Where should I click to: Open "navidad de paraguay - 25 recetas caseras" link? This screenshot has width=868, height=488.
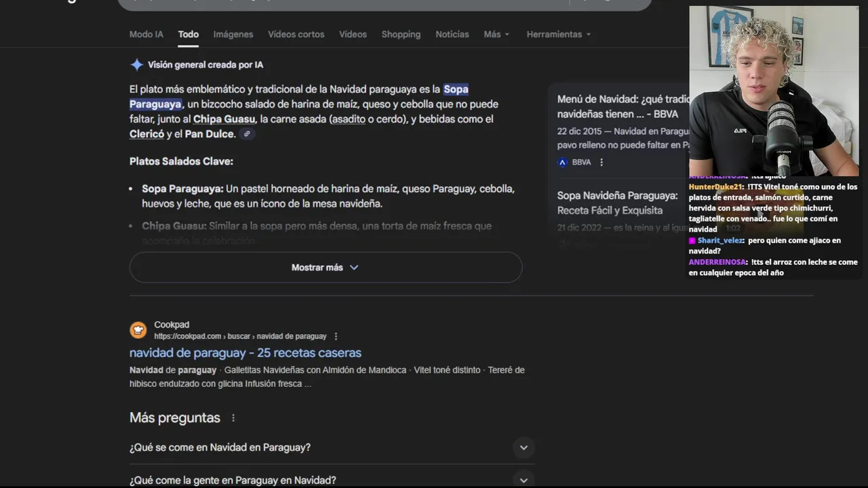click(245, 352)
